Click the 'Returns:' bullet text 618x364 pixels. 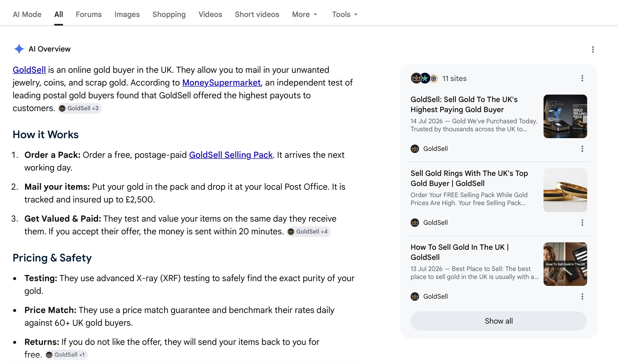(x=42, y=342)
